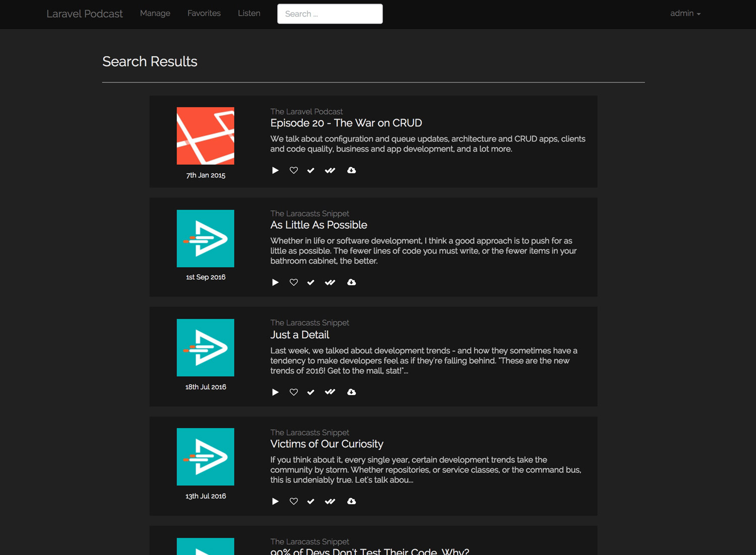Single check icon for Just a Detail

(311, 392)
